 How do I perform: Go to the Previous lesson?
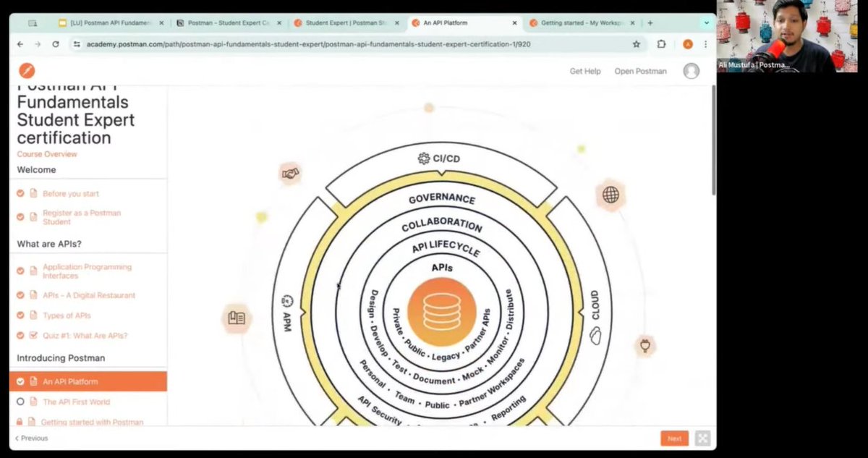pyautogui.click(x=32, y=438)
